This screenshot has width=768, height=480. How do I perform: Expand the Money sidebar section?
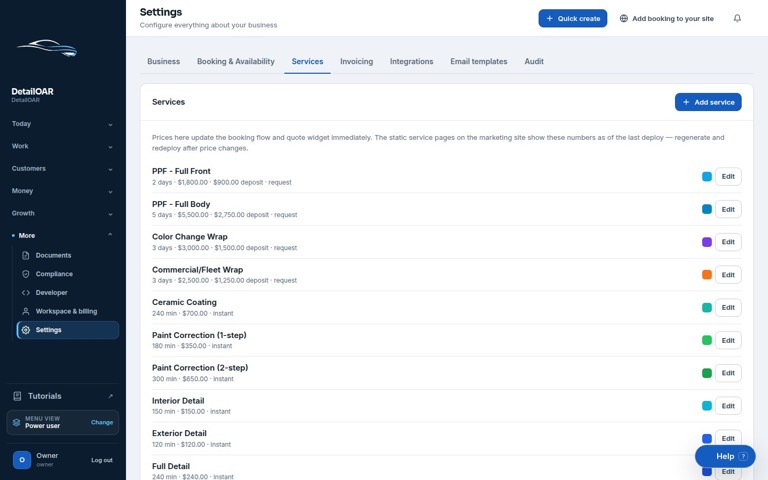point(62,191)
